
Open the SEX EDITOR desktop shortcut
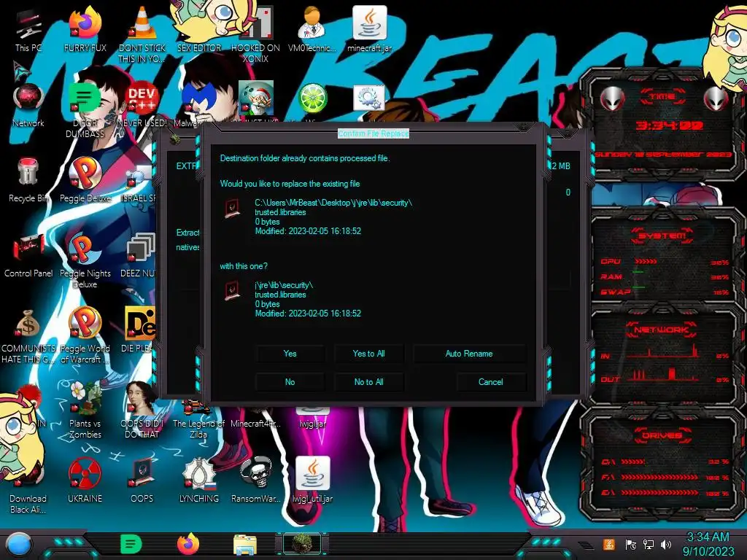[199, 29]
